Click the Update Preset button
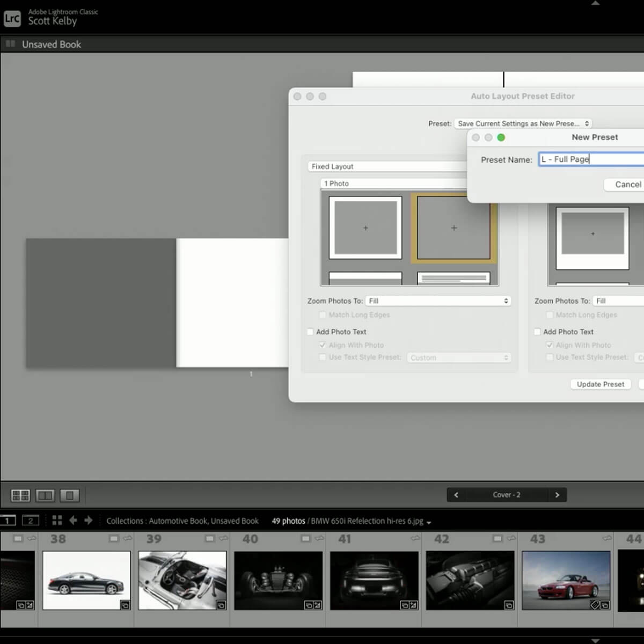This screenshot has width=644, height=644. [x=600, y=384]
